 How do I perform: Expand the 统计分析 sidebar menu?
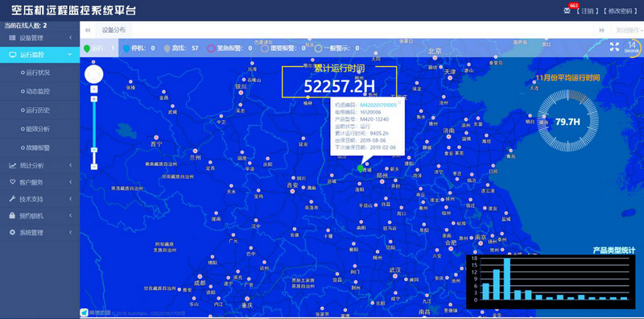(39, 166)
